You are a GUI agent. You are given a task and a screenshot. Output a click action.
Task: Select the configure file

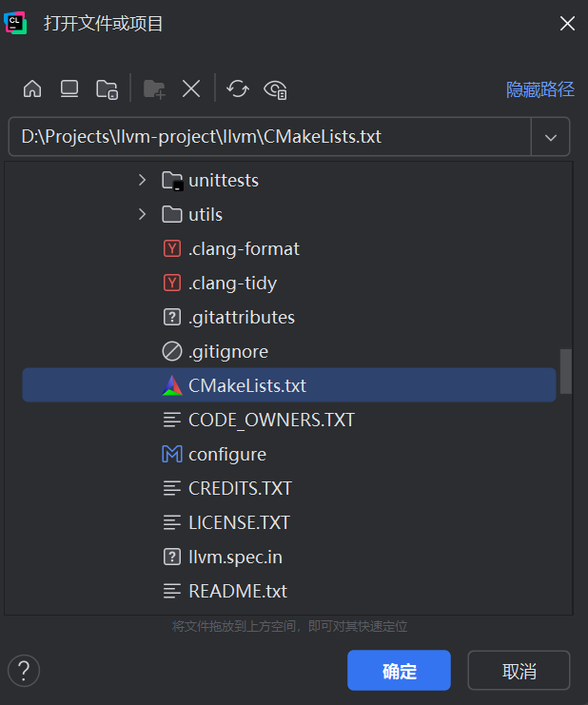pyautogui.click(x=289, y=454)
